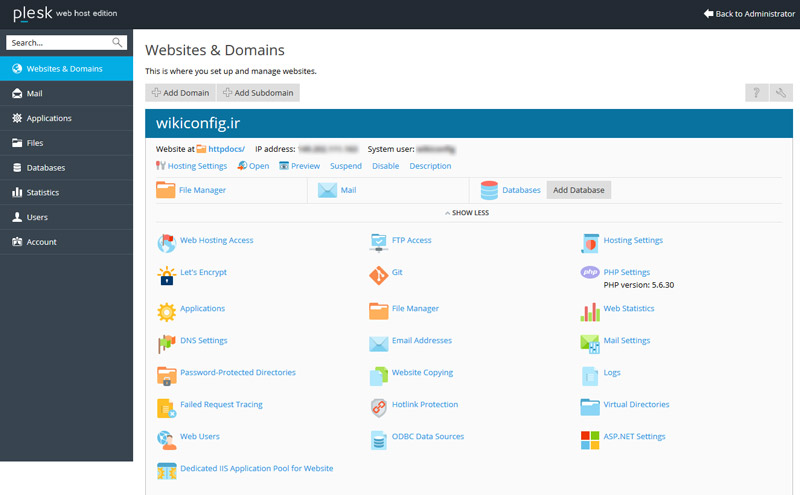Open Websites & Domains in the sidebar
800x495 pixels.
[x=66, y=68]
